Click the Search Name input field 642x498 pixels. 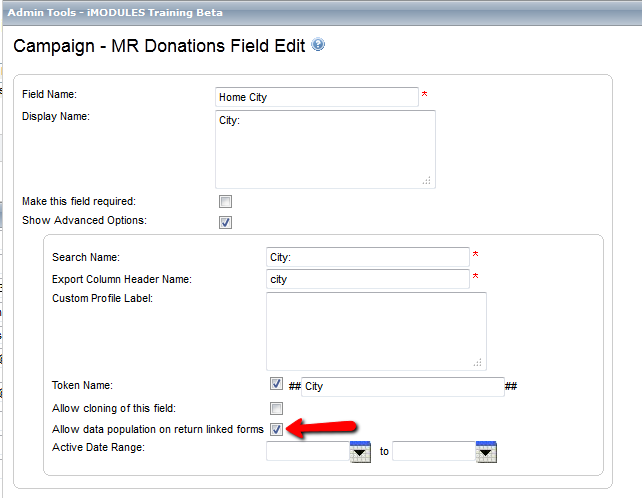point(368,257)
